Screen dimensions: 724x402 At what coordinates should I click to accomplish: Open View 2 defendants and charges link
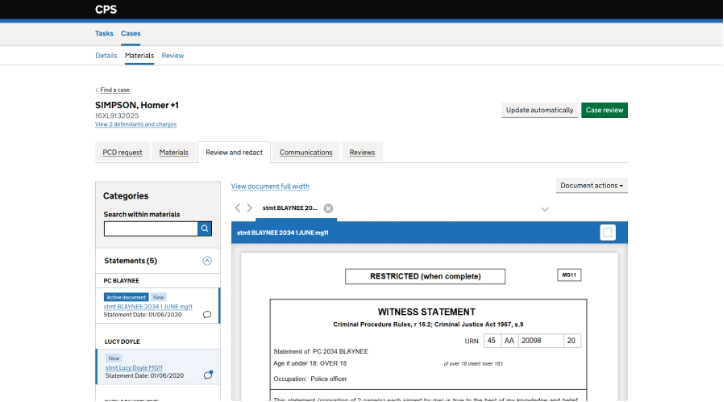point(136,124)
